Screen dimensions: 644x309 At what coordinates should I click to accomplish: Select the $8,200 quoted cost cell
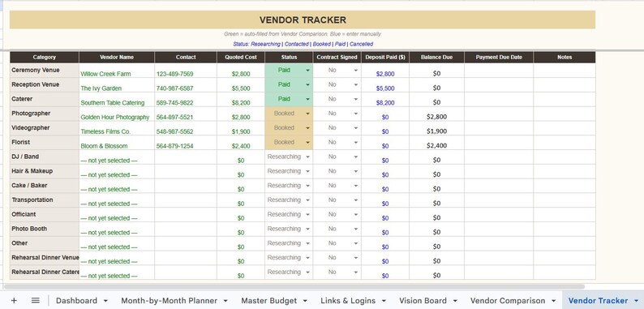[241, 99]
